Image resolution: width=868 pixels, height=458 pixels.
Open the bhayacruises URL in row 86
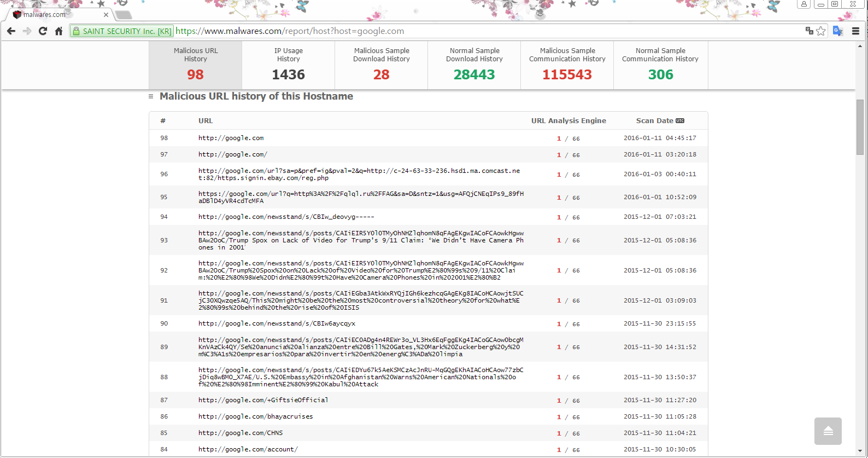256,416
